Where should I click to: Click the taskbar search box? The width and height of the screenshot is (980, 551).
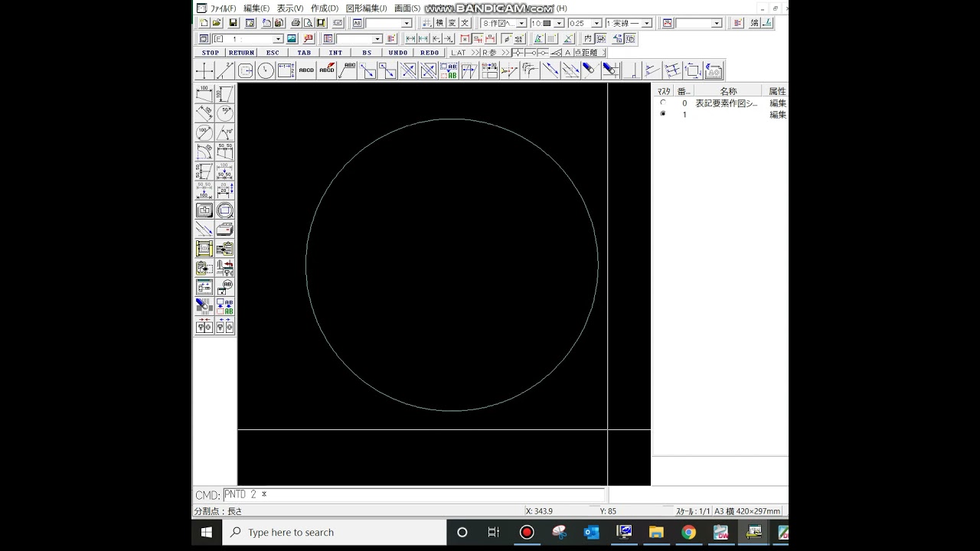pyautogui.click(x=335, y=533)
